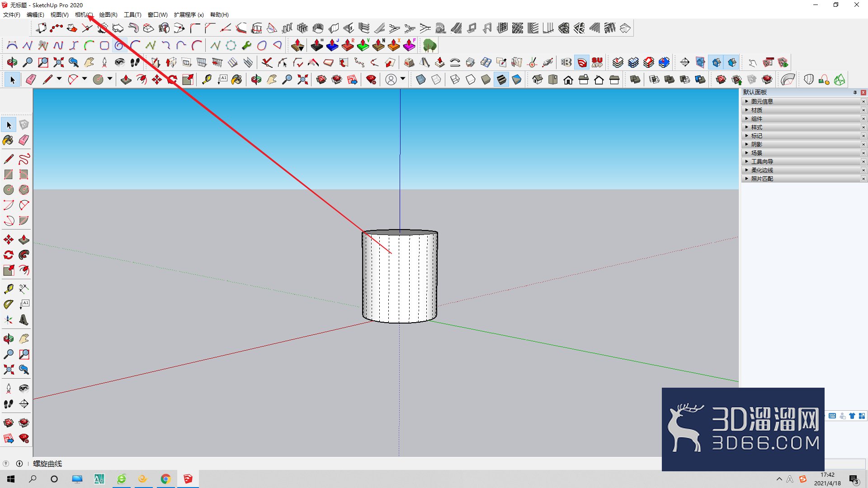Open the Arc tool dropdown arrow

85,79
